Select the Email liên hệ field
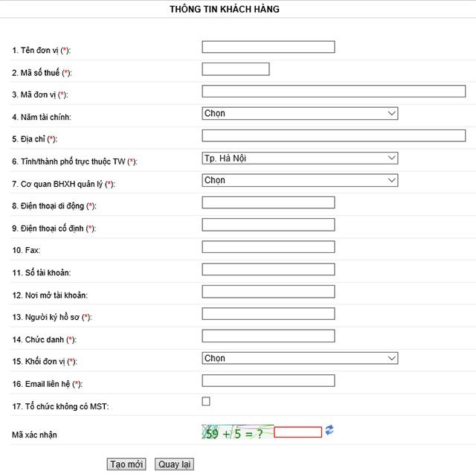 coord(268,381)
